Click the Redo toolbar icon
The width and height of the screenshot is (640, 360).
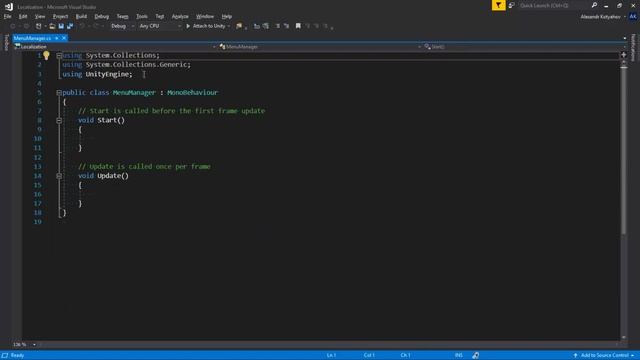pyautogui.click(x=96, y=26)
